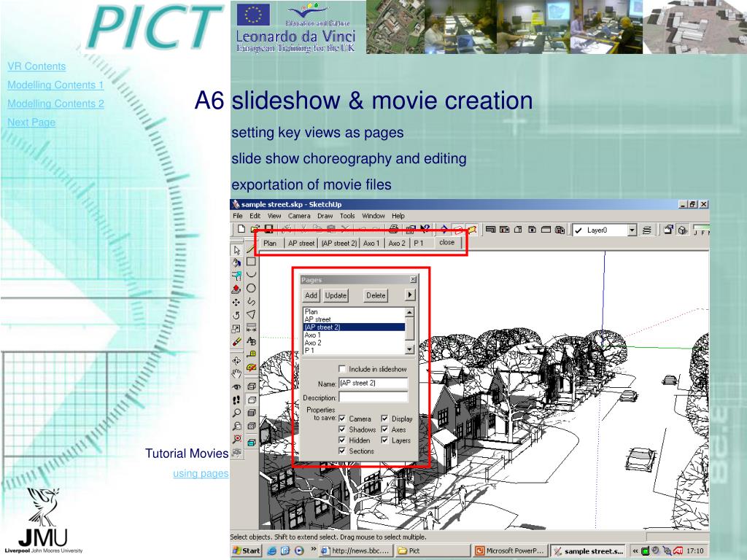Click the New file icon
This screenshot has width=747, height=560.
(x=241, y=229)
